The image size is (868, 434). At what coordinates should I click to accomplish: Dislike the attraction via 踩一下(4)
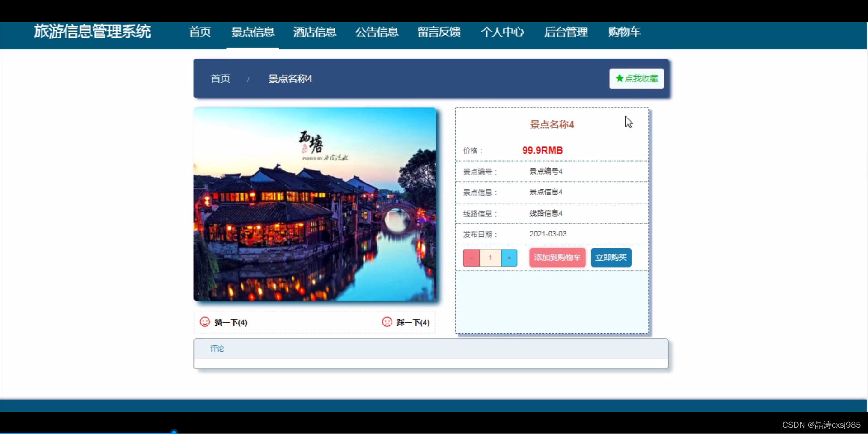click(x=412, y=322)
